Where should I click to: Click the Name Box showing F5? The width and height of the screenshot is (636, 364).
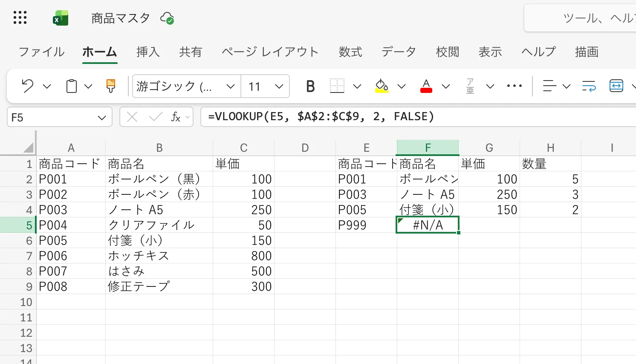tap(60, 117)
